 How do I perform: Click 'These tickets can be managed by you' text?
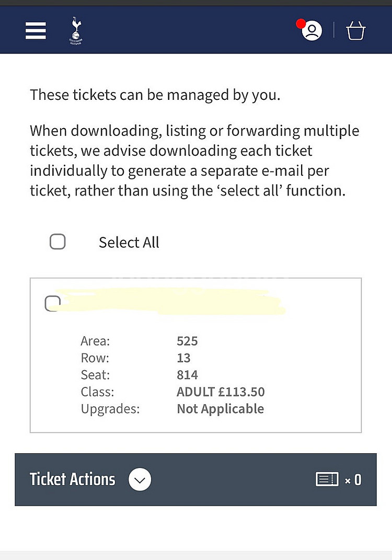tap(155, 95)
